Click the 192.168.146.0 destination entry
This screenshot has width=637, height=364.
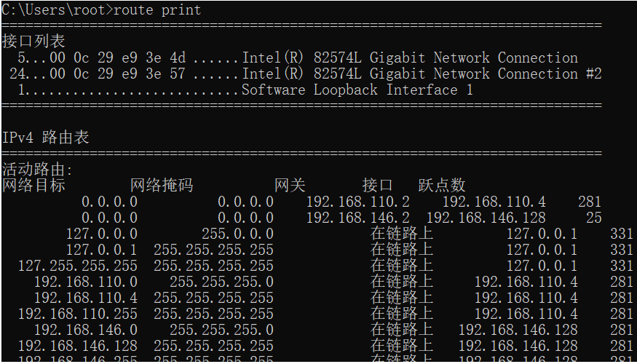[86, 330]
